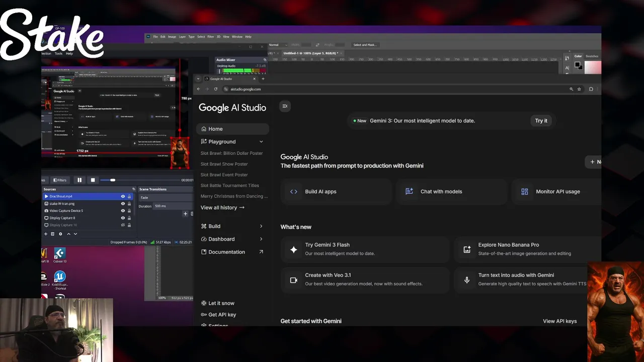The image size is (644, 362).
Task: Click the Build AI apps code icon
Action: point(294,192)
